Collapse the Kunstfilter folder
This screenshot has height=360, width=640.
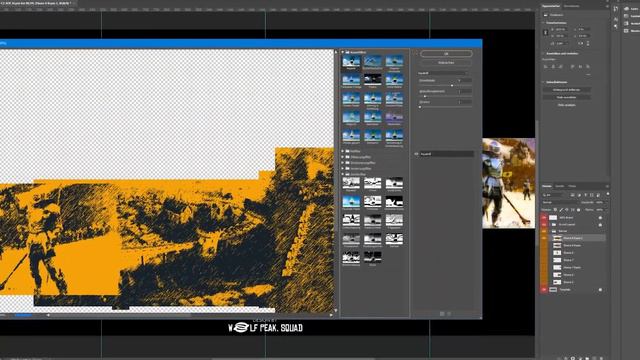[x=343, y=52]
